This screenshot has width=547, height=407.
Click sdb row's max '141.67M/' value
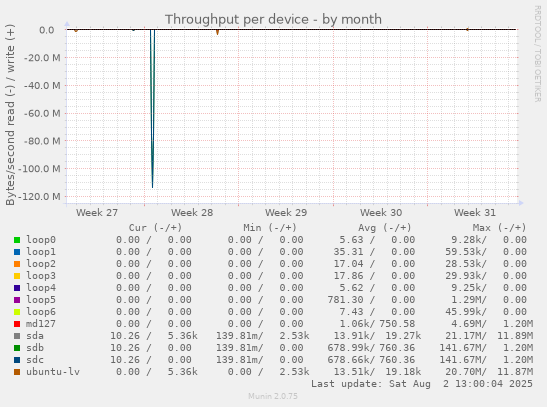pyautogui.click(x=463, y=347)
